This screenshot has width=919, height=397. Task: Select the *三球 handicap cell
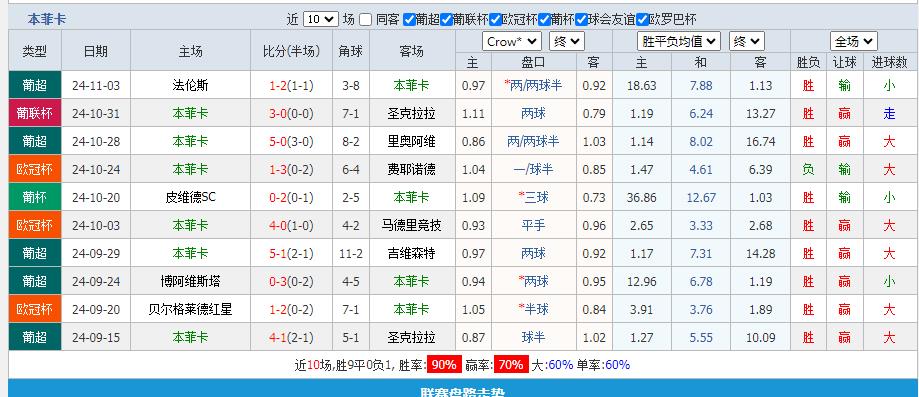534,198
